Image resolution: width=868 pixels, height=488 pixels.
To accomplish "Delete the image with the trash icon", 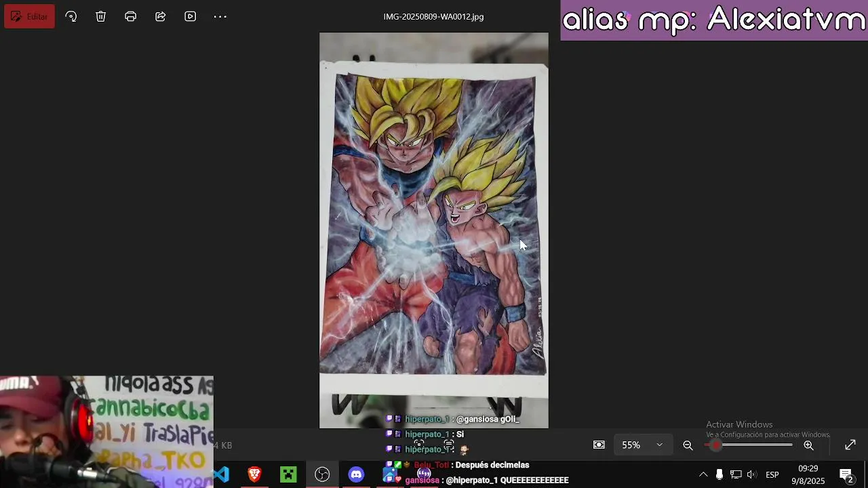I will pos(101,16).
